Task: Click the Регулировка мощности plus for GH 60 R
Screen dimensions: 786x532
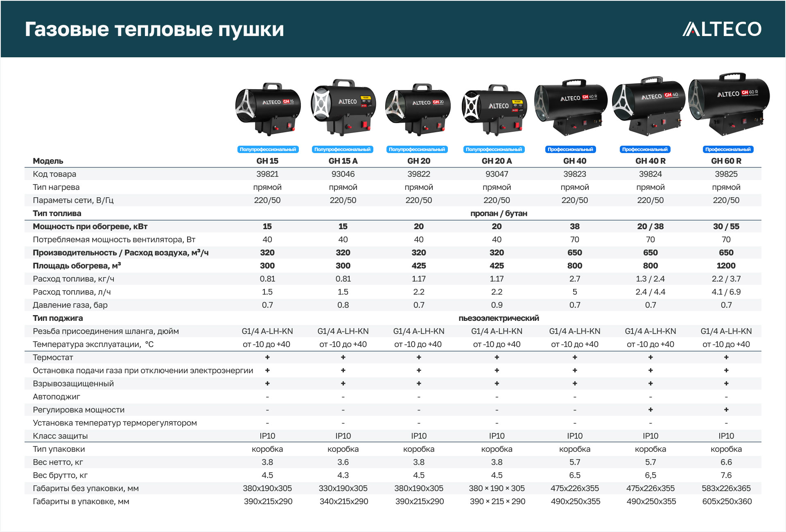Action: point(726,410)
